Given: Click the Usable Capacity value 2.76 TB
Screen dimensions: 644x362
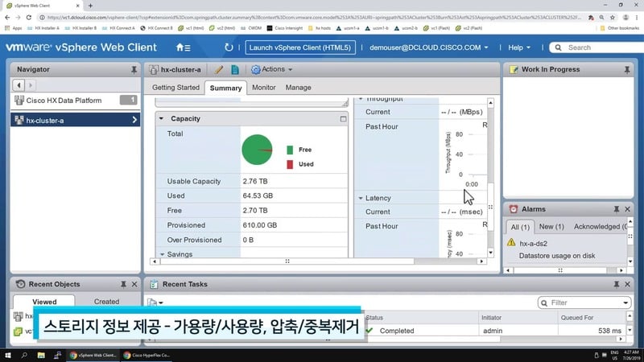Looking at the screenshot, I should (254, 181).
